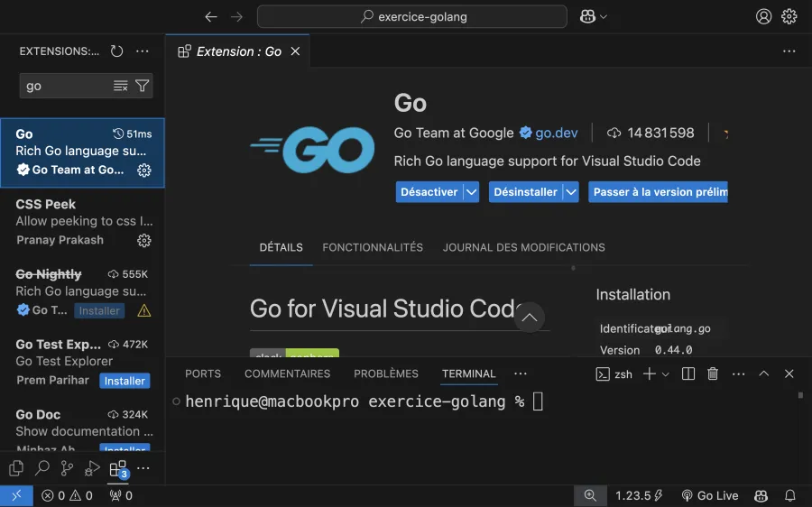Viewport: 812px width, 507px height.
Task: Select the CSS Peek extension entry
Action: pyautogui.click(x=82, y=223)
